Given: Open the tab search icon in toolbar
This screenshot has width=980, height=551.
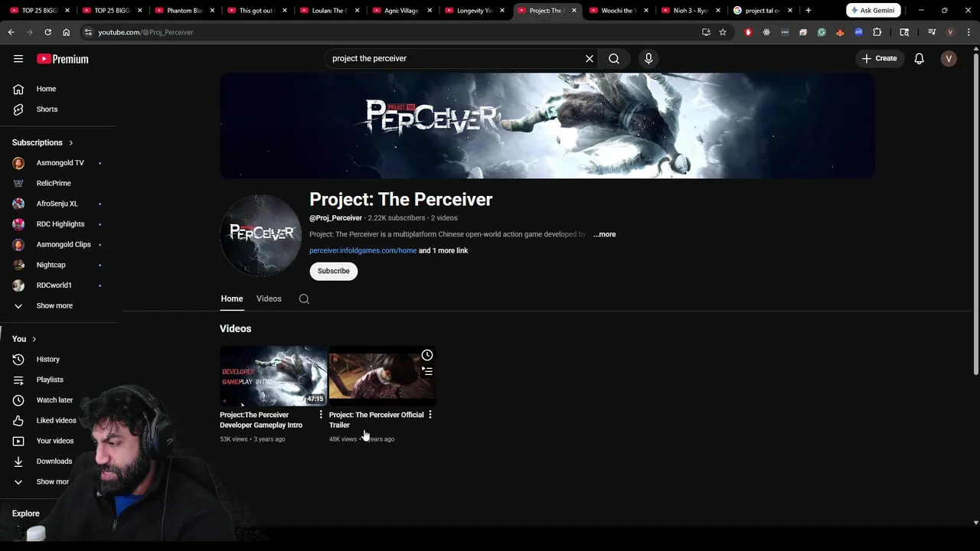Looking at the screenshot, I should tap(904, 32).
